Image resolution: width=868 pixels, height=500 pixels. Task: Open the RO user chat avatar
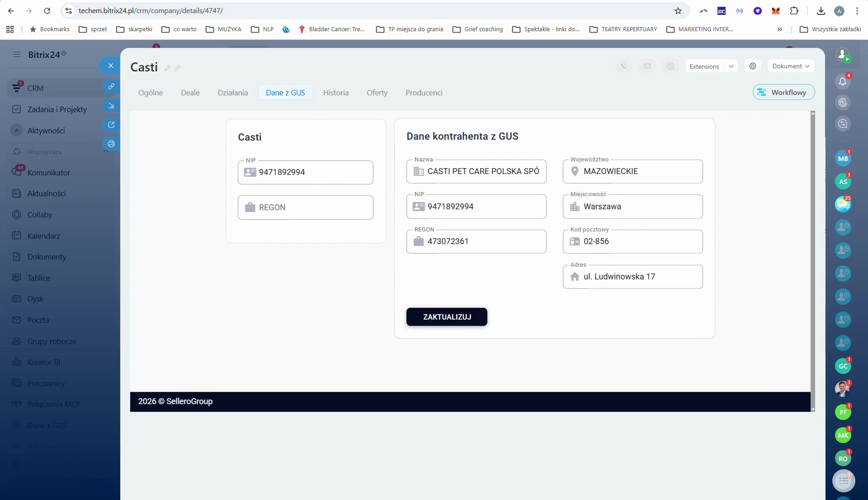point(843,458)
